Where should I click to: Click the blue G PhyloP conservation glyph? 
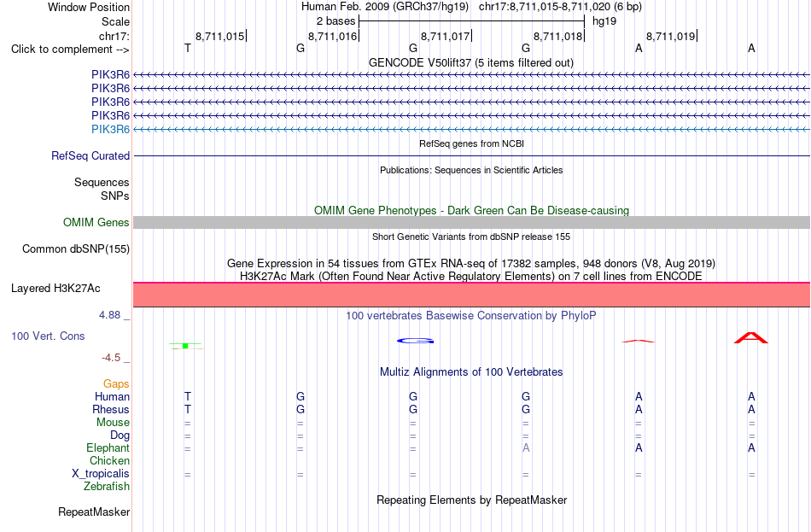coord(415,341)
